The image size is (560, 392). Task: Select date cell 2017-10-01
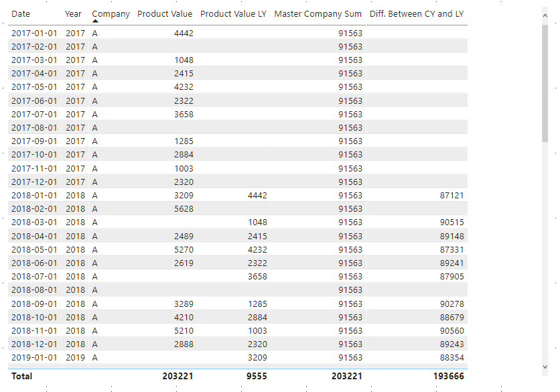pyautogui.click(x=34, y=155)
